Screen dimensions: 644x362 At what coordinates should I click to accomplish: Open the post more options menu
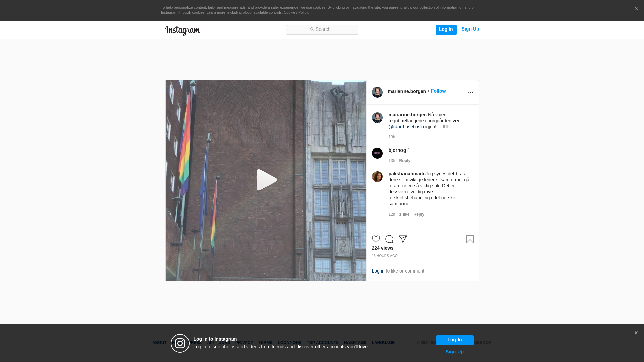470,93
